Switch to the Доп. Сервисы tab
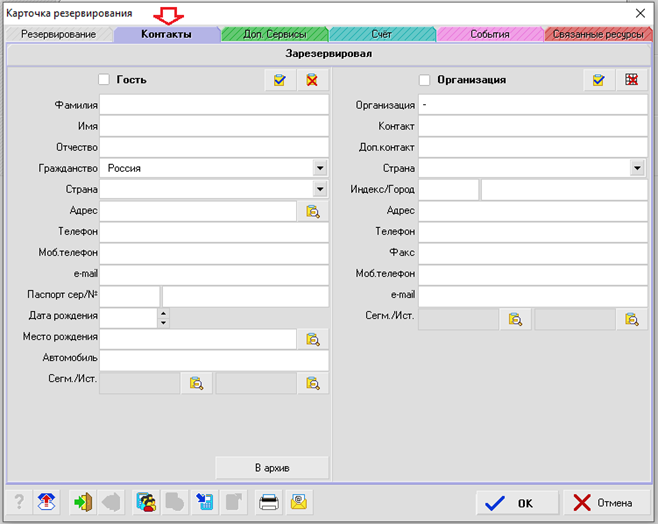This screenshot has width=658, height=524. point(274,34)
